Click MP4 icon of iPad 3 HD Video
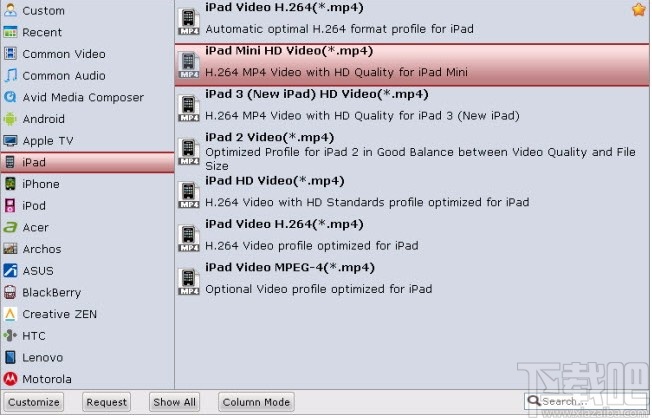Image resolution: width=652 pixels, height=418 pixels. [189, 108]
